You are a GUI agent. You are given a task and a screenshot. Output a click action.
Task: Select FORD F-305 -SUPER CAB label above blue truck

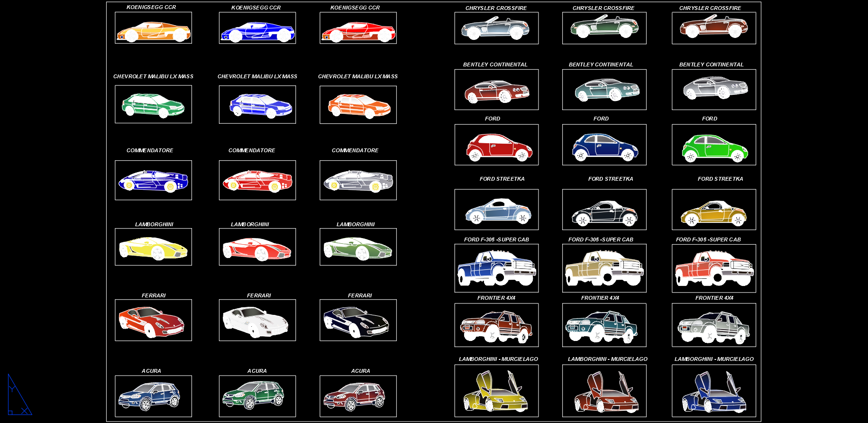click(496, 239)
